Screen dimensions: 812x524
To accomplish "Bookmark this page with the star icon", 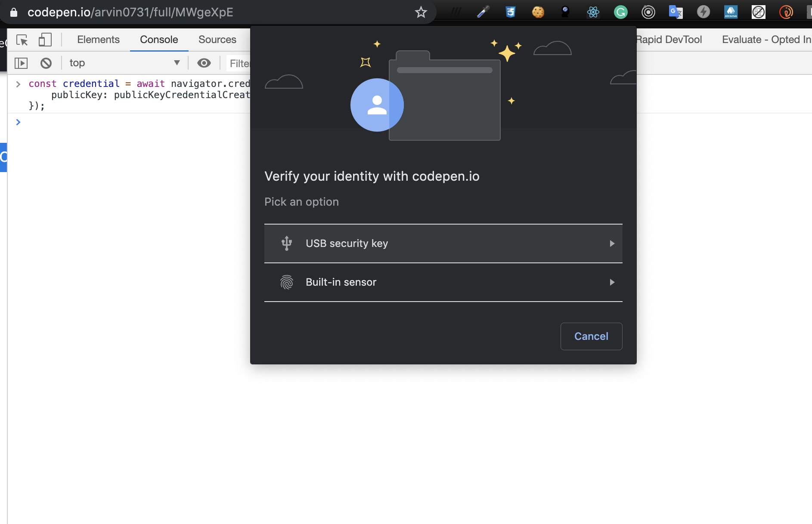I will point(421,12).
